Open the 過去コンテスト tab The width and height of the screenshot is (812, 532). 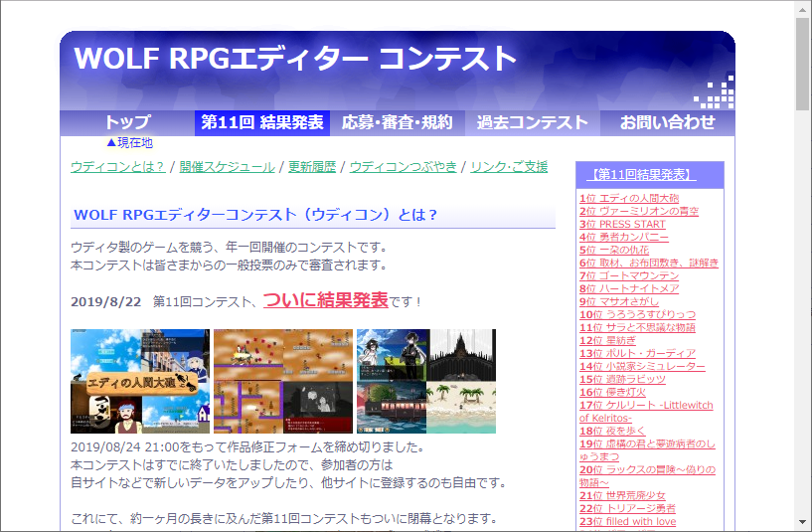(x=533, y=122)
